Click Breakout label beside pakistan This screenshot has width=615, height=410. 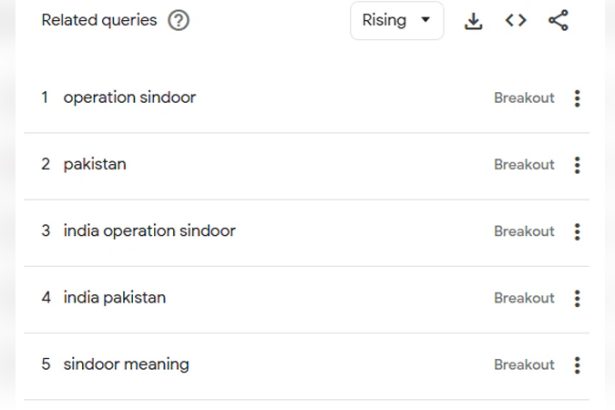524,164
